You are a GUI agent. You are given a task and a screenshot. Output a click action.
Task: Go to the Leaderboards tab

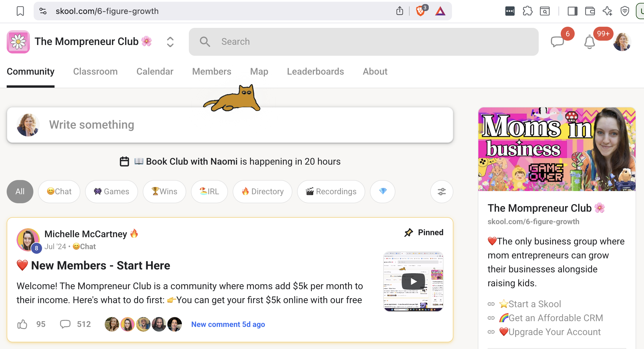point(315,71)
